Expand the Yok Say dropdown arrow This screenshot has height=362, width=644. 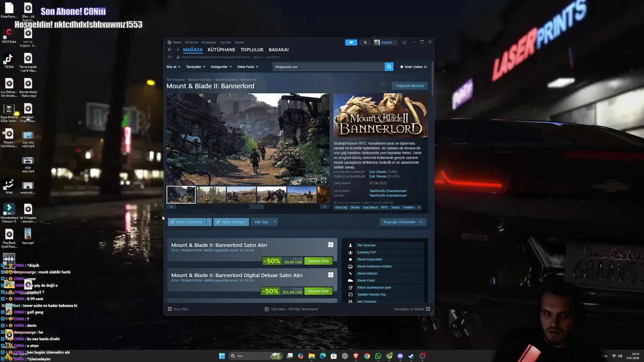click(275, 222)
